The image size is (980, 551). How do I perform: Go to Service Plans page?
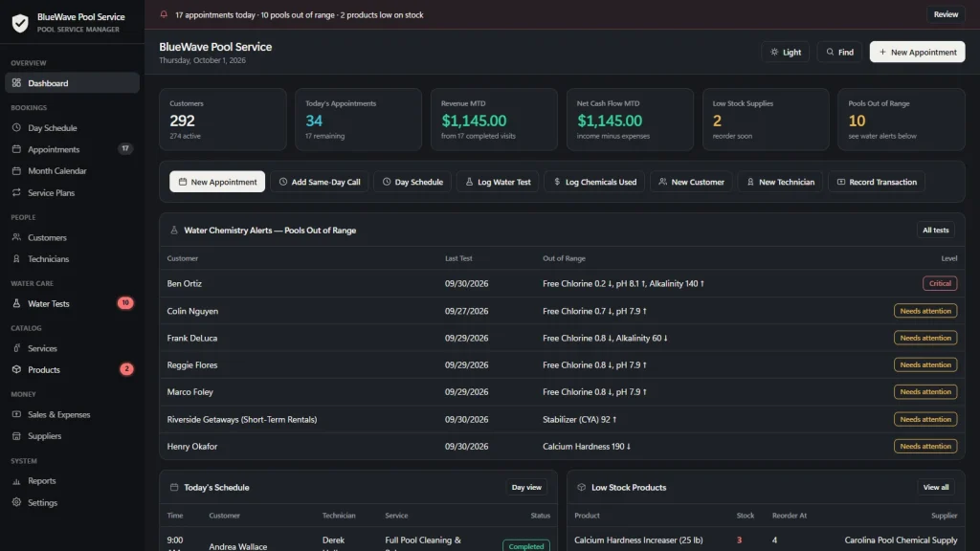tap(72, 192)
